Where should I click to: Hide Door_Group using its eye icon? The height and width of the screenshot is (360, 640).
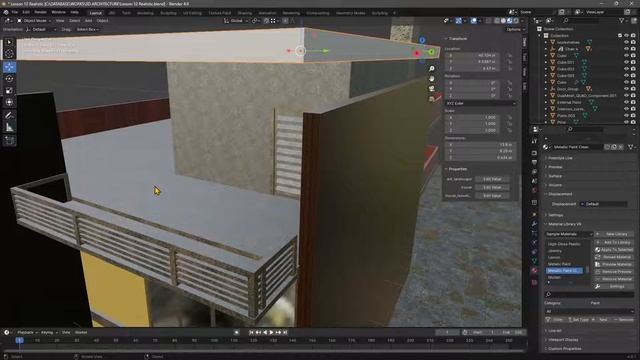pos(626,89)
